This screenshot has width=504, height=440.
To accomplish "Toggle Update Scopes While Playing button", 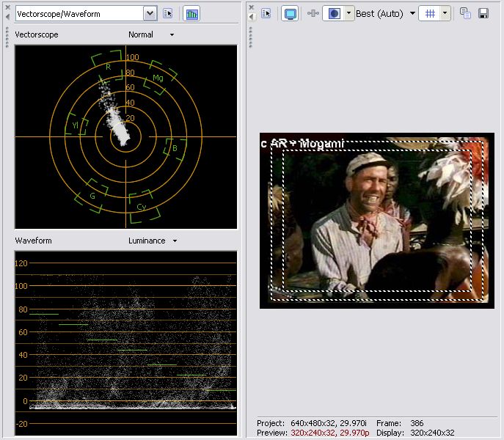I will point(191,14).
